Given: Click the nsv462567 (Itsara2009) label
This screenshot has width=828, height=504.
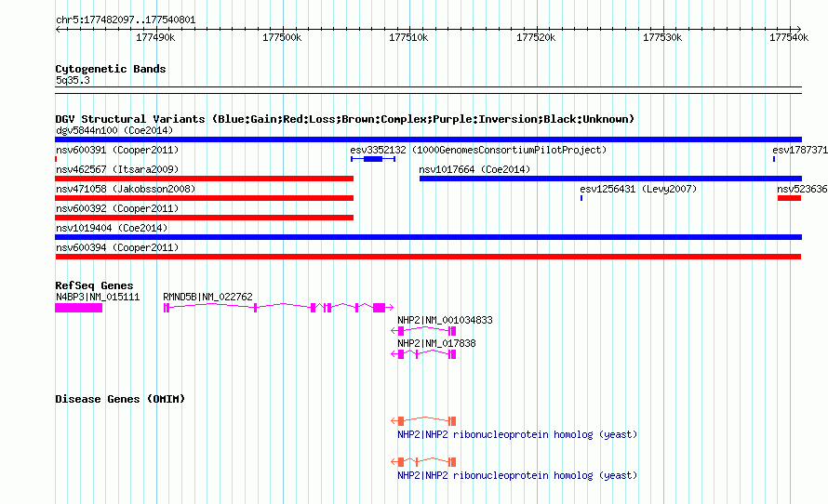Looking at the screenshot, I should pyautogui.click(x=117, y=169).
